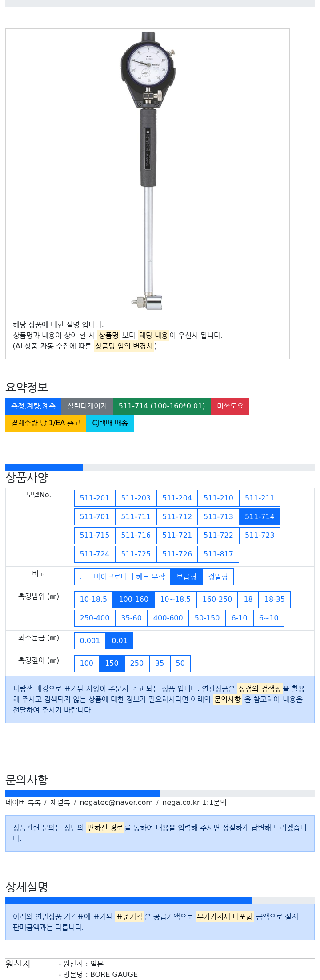Select the highlighted 511-714 model
320x980 pixels.
click(260, 516)
